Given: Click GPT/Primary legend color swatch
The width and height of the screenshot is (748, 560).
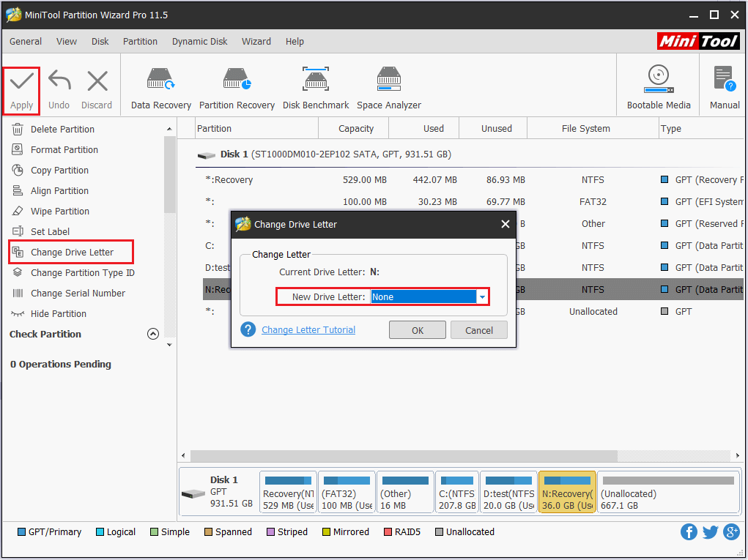Looking at the screenshot, I should (x=21, y=532).
